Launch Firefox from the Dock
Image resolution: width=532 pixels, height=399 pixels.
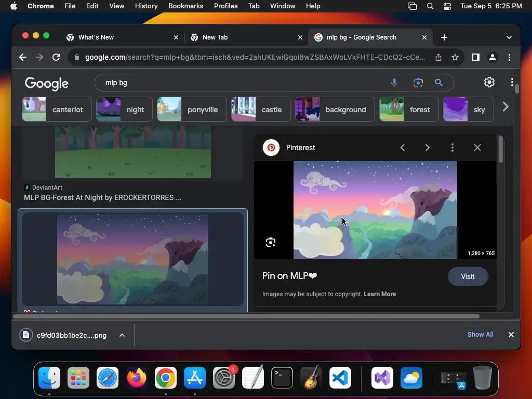click(137, 378)
